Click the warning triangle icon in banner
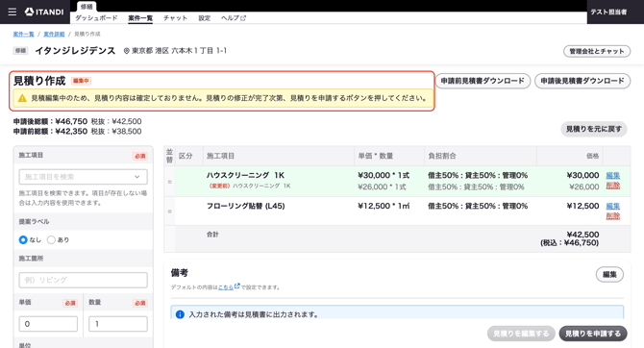Screen dimensions: 644x348 [x=22, y=98]
